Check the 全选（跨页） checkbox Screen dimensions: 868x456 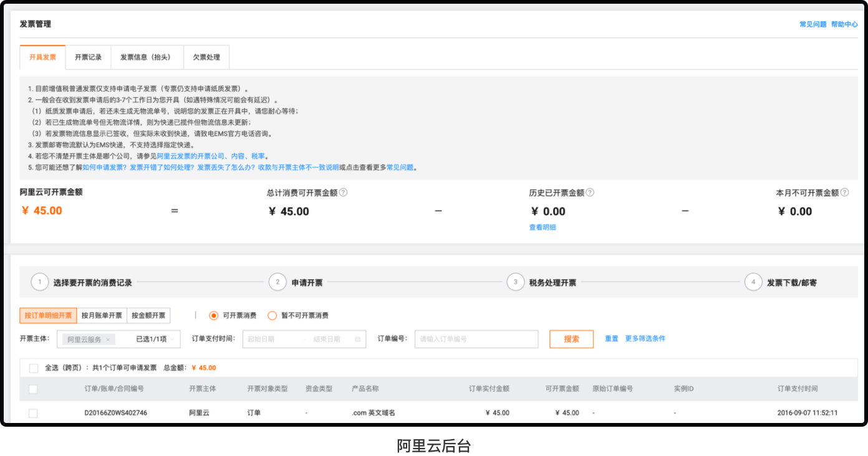34,368
